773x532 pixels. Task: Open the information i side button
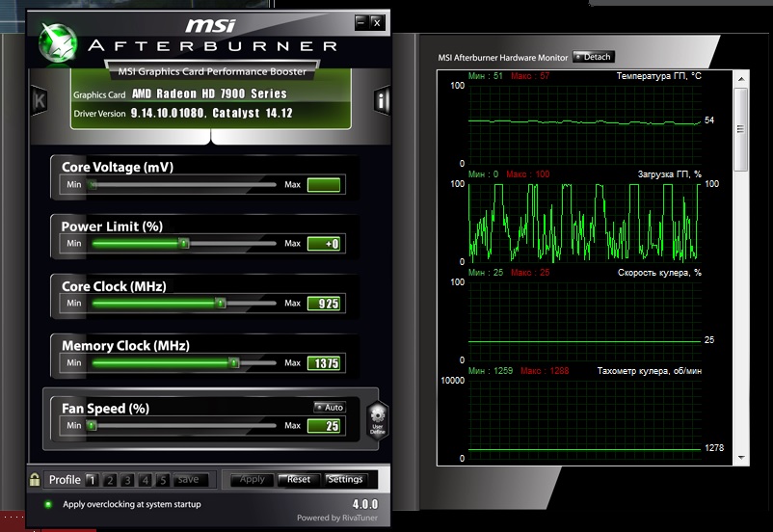pos(381,100)
